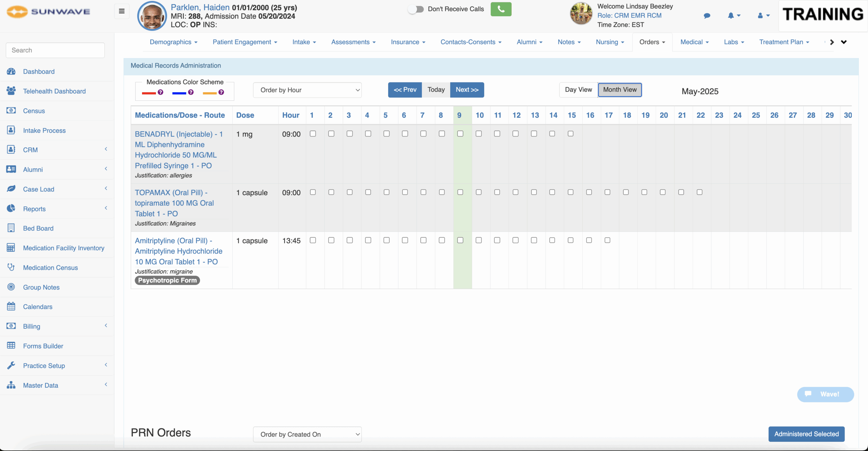868x451 pixels.
Task: Click the Next >> button
Action: point(467,90)
